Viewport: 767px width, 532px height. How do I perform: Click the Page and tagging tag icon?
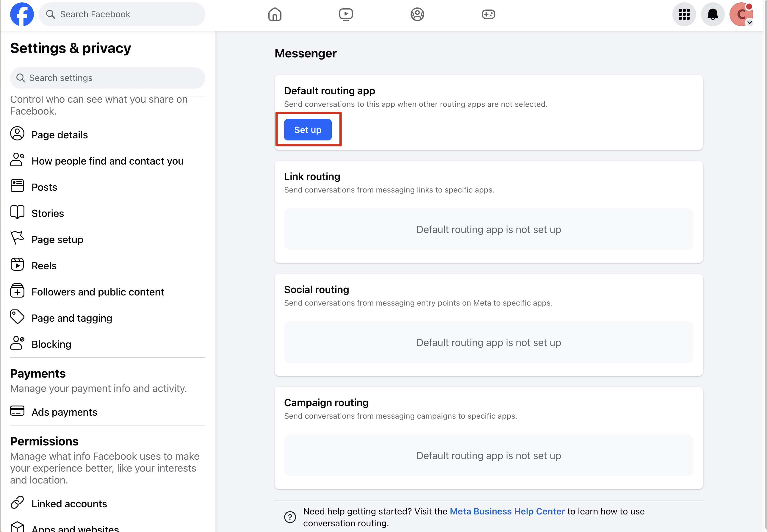[x=17, y=317]
